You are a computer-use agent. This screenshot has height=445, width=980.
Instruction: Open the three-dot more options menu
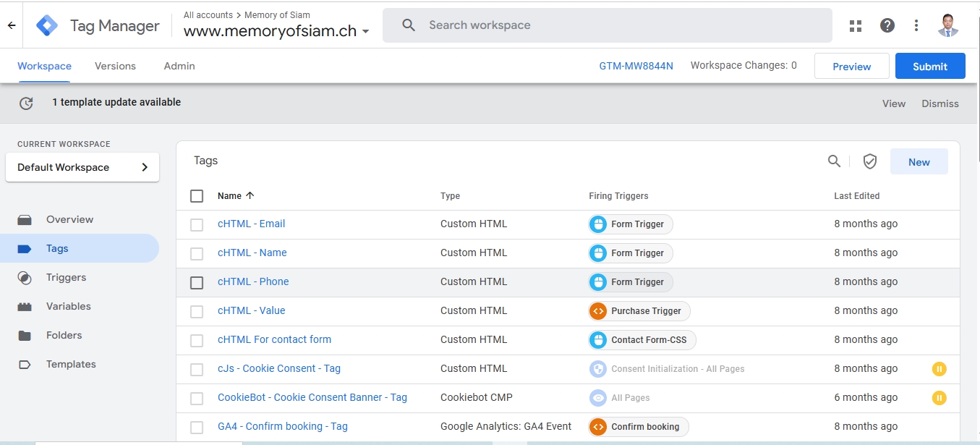point(916,25)
